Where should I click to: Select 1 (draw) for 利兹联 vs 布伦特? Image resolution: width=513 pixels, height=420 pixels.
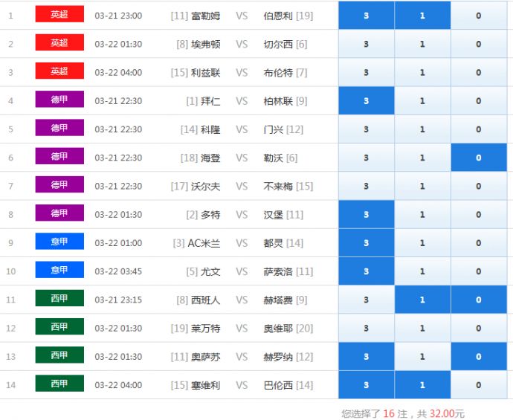(422, 73)
